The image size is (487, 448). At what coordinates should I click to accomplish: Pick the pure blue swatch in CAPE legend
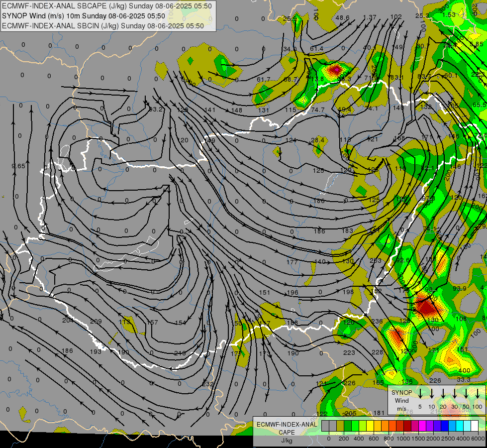tap(445, 426)
